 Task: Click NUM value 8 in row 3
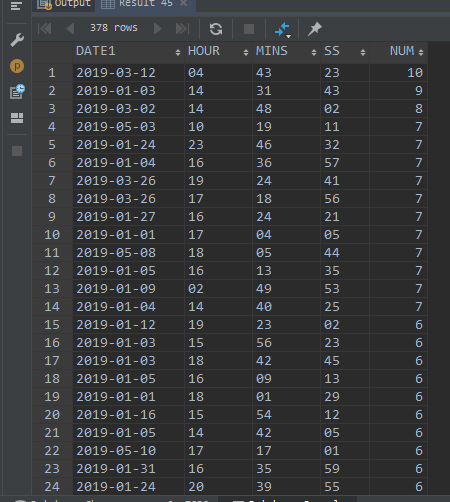click(398, 109)
